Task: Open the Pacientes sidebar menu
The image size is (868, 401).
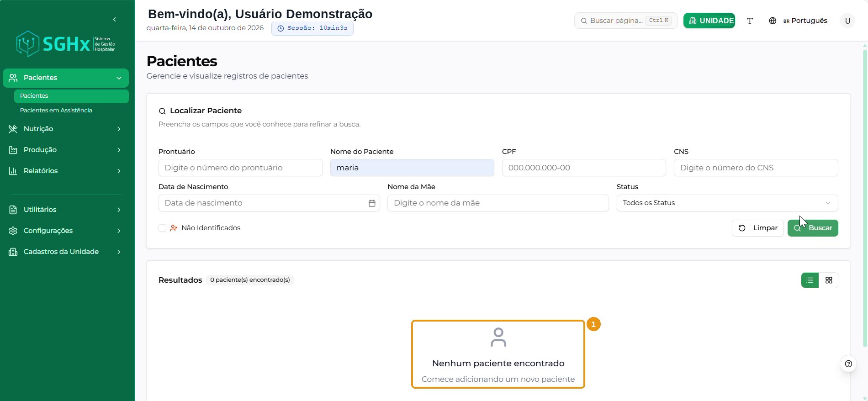Action: [66, 78]
